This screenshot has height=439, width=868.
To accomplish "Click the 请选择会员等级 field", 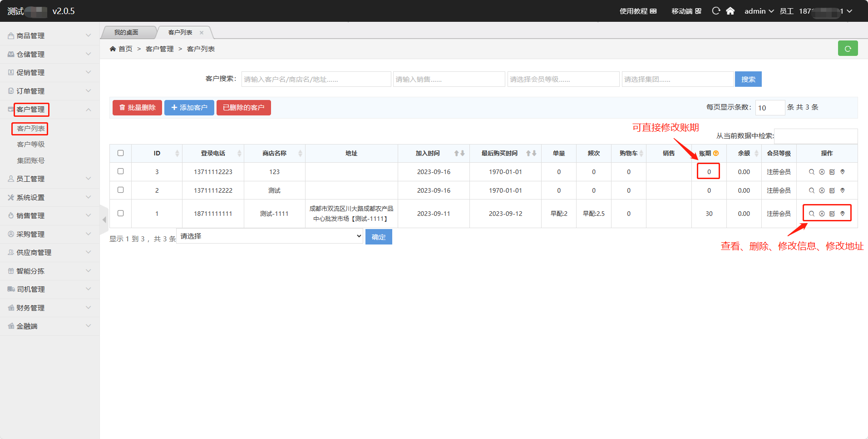I will point(563,79).
